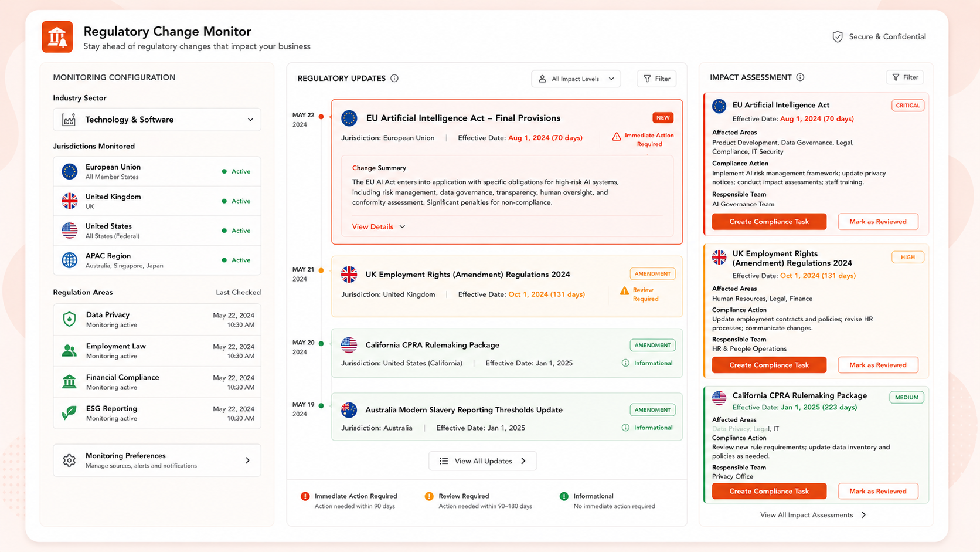Click the European Union flag in Jurisdictions Monitored
980x552 pixels.
point(70,171)
